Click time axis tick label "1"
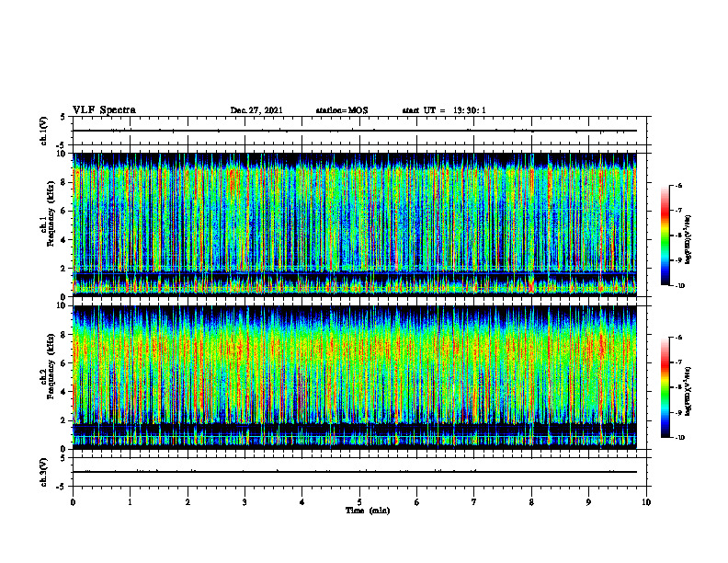The image size is (728, 563). (x=130, y=502)
